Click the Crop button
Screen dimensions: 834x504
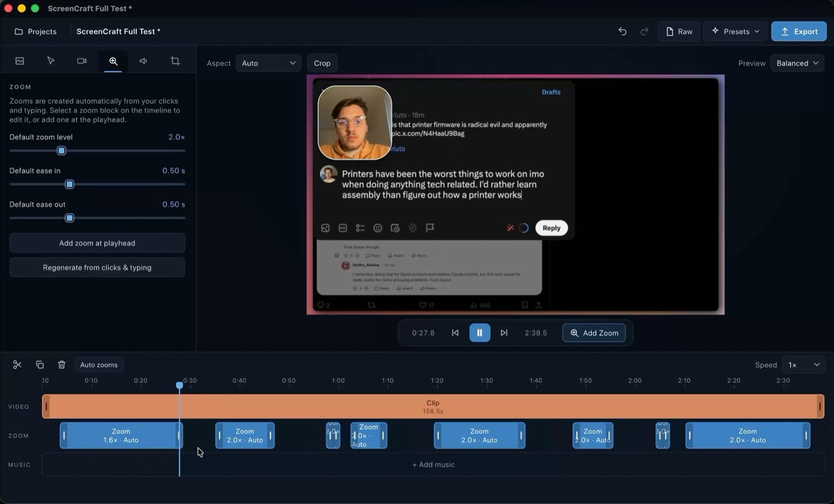tap(322, 63)
